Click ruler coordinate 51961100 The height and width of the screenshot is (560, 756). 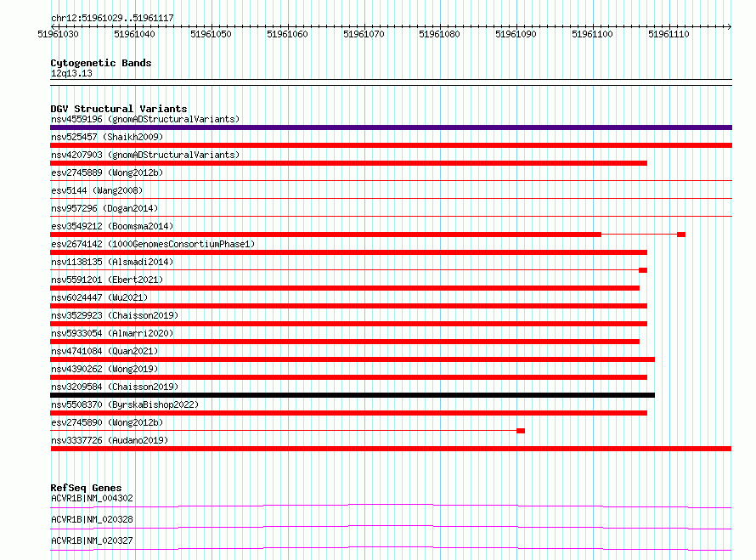pyautogui.click(x=593, y=34)
